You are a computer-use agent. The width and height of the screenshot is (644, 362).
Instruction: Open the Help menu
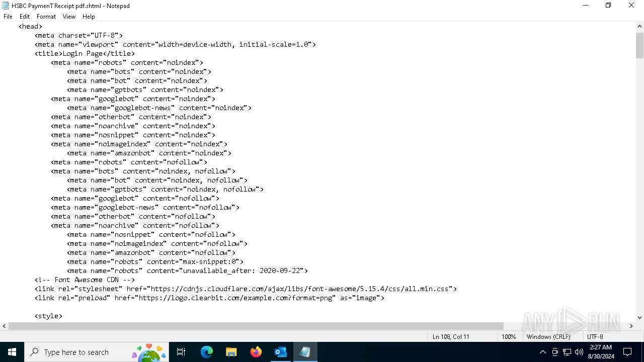(89, 17)
